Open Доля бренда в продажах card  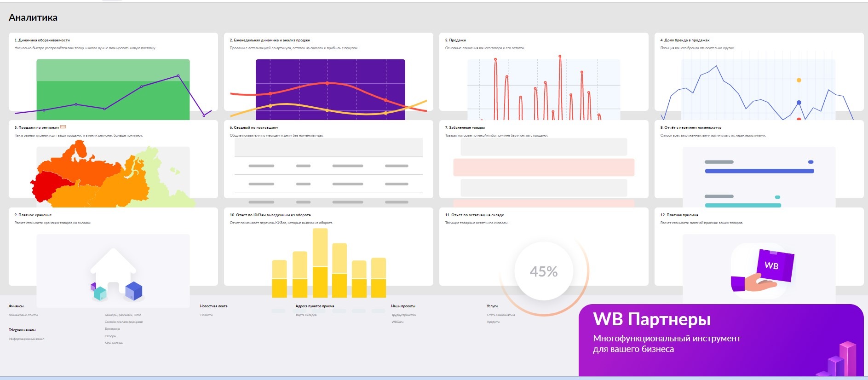[759, 72]
